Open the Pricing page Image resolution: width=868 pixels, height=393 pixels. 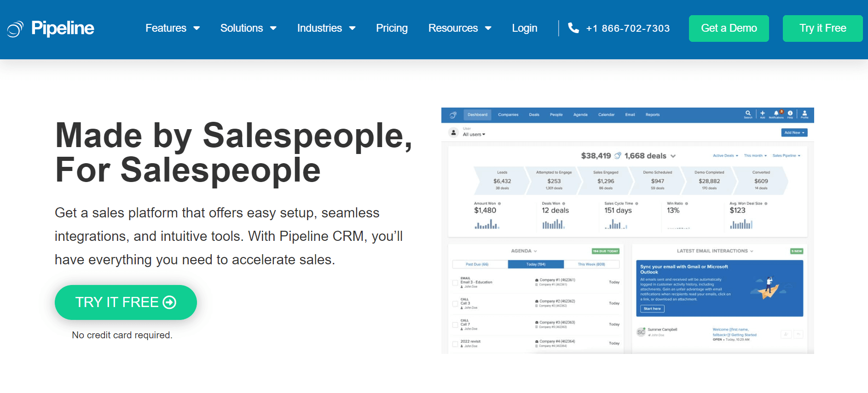point(392,28)
